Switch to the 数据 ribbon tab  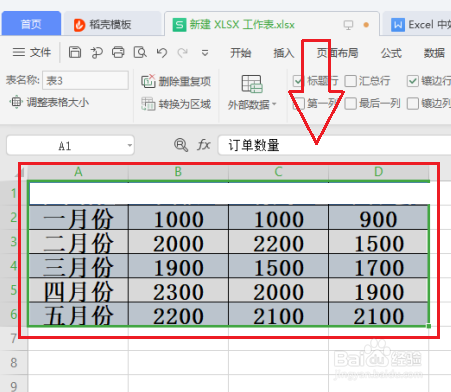tap(434, 53)
